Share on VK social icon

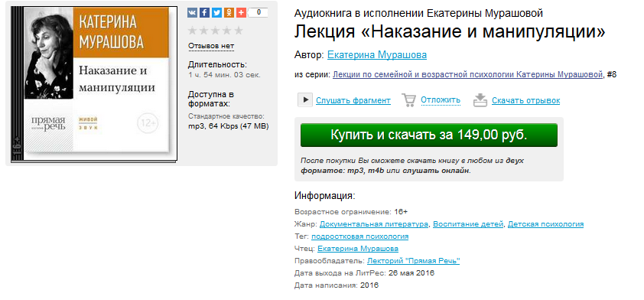(x=192, y=13)
